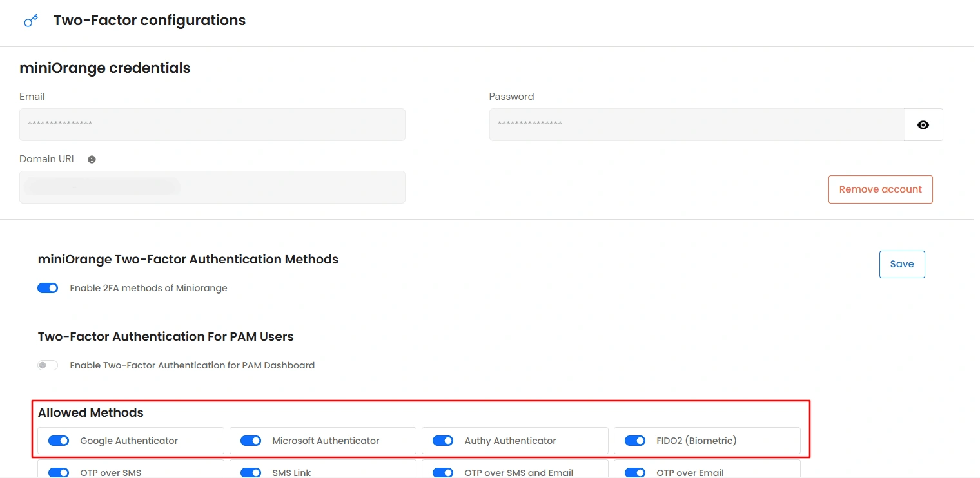The image size is (980, 478).
Task: Turn off the SMS Link method
Action: (x=251, y=473)
